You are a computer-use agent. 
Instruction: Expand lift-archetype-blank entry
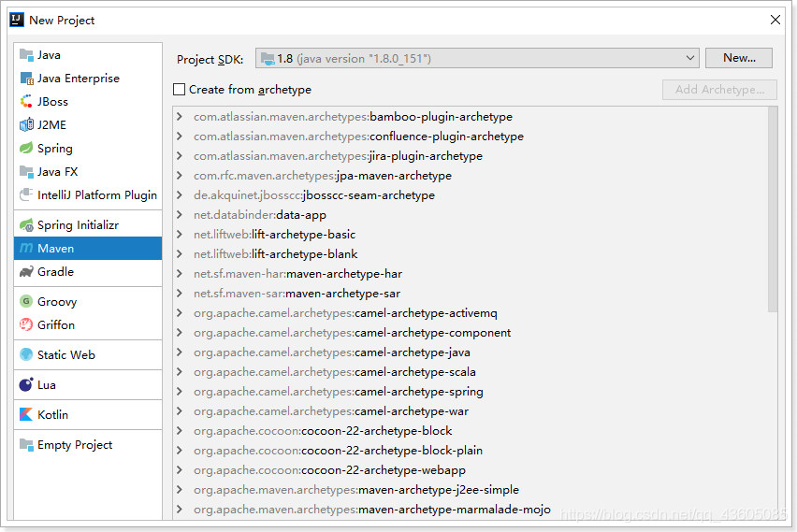click(x=180, y=254)
